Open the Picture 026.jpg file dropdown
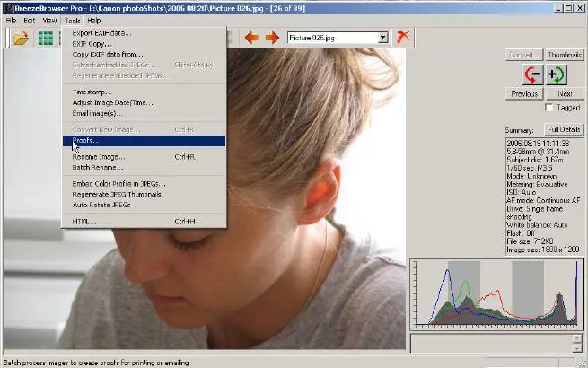 pos(383,38)
